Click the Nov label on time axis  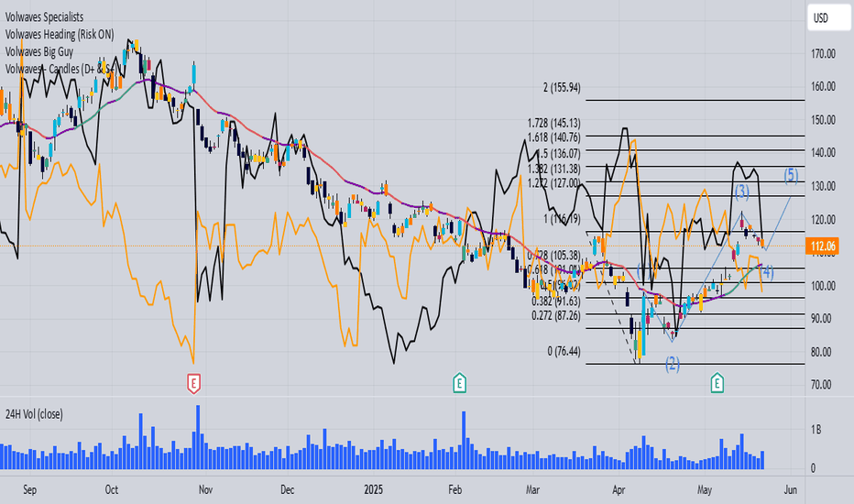click(x=205, y=489)
